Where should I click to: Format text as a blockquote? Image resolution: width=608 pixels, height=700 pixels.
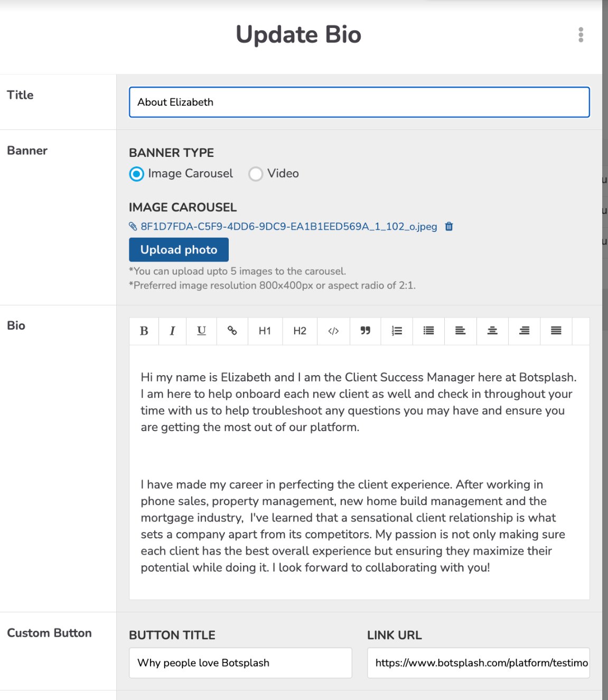pyautogui.click(x=365, y=331)
